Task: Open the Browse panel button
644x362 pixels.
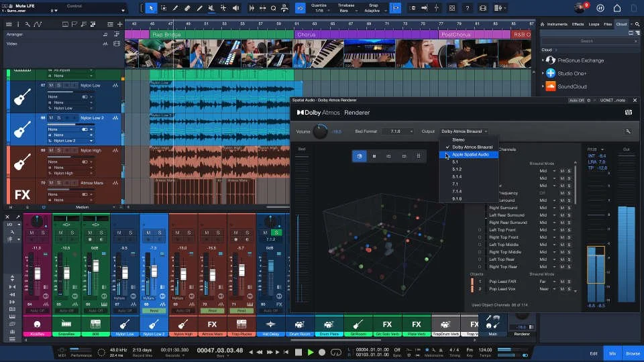Action: (x=632, y=353)
